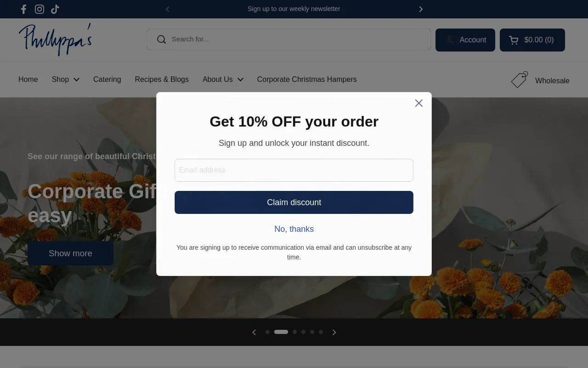Open the cart showing $0.00 (0)
This screenshot has width=588, height=368.
[x=532, y=40]
